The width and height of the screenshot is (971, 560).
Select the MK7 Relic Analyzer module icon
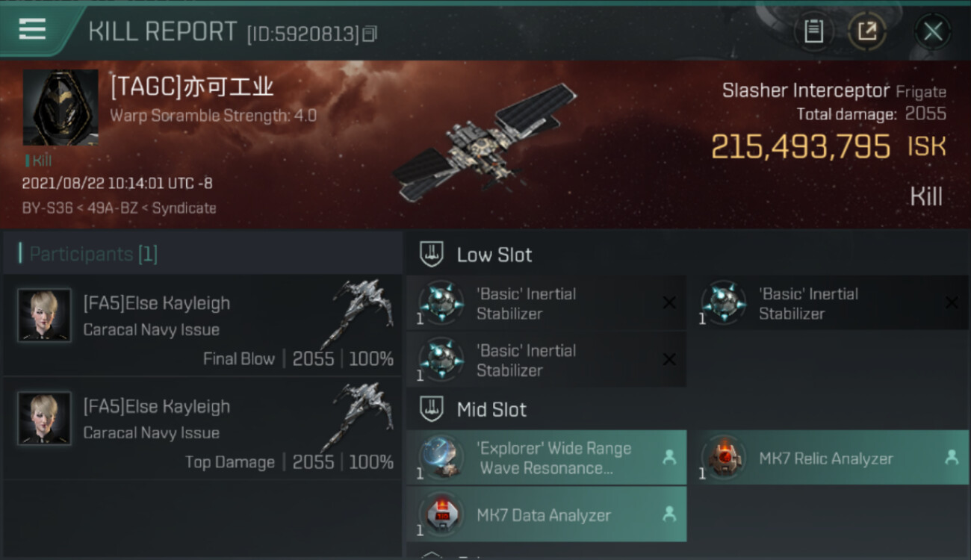point(722,457)
